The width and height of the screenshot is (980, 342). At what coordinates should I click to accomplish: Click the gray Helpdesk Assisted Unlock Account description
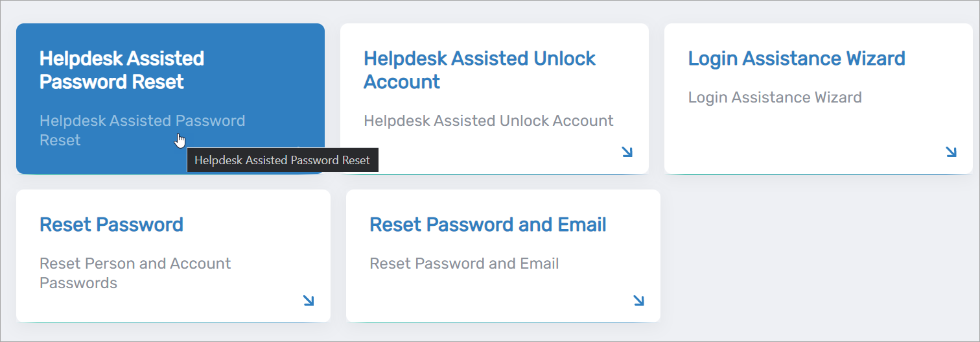[489, 121]
